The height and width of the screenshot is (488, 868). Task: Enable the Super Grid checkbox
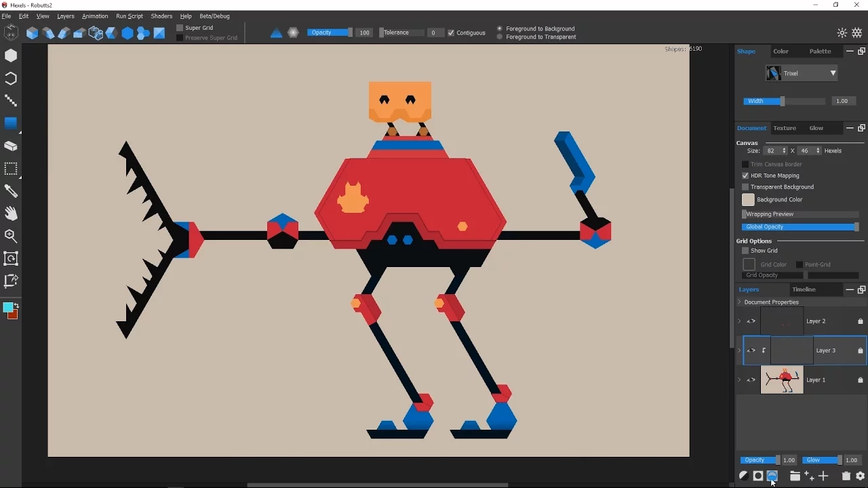coord(180,28)
